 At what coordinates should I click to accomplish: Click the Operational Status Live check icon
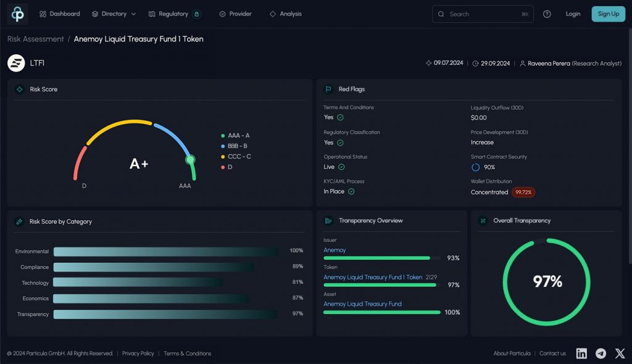click(x=341, y=167)
